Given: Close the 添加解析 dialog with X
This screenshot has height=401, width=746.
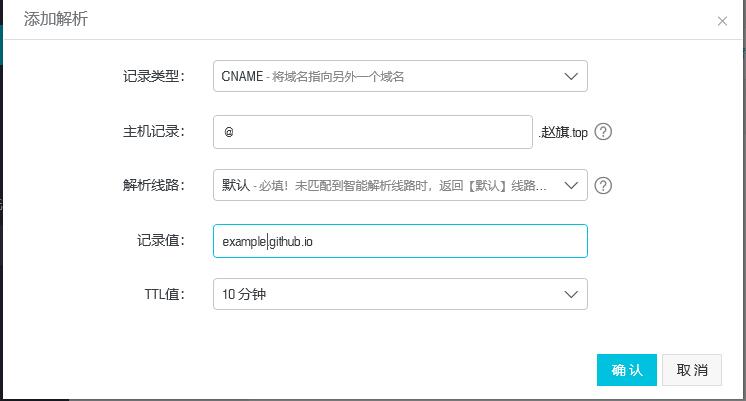Looking at the screenshot, I should 722,21.
